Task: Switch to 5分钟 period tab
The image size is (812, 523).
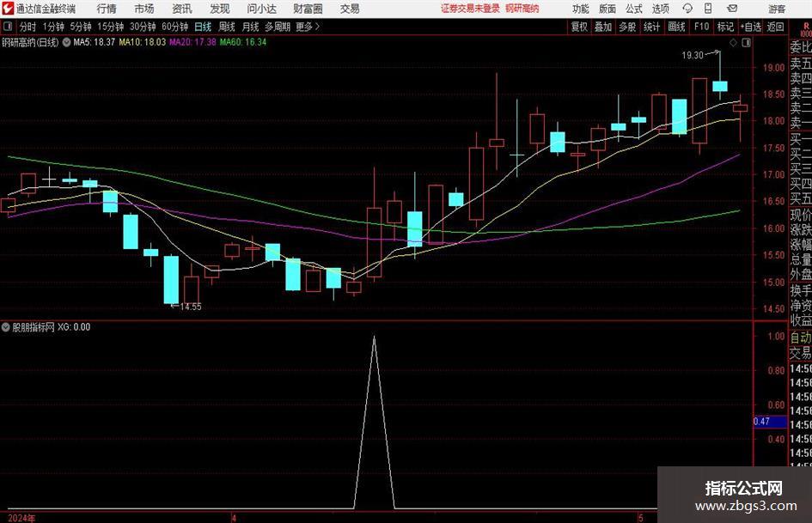Action: pyautogui.click(x=81, y=27)
